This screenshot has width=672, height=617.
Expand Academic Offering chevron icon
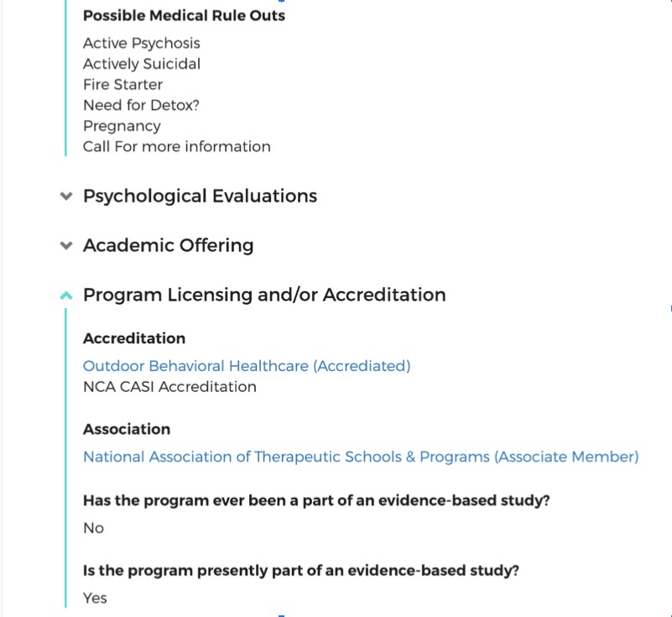click(66, 246)
